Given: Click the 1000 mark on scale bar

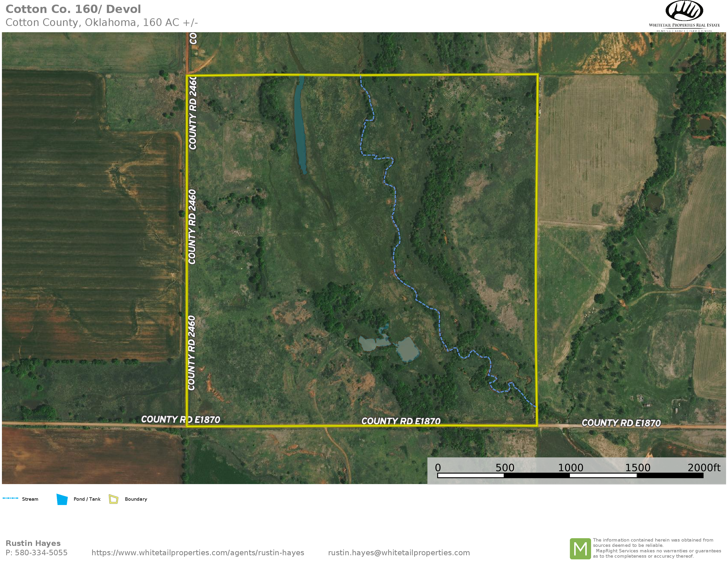Looking at the screenshot, I should pyautogui.click(x=570, y=468).
